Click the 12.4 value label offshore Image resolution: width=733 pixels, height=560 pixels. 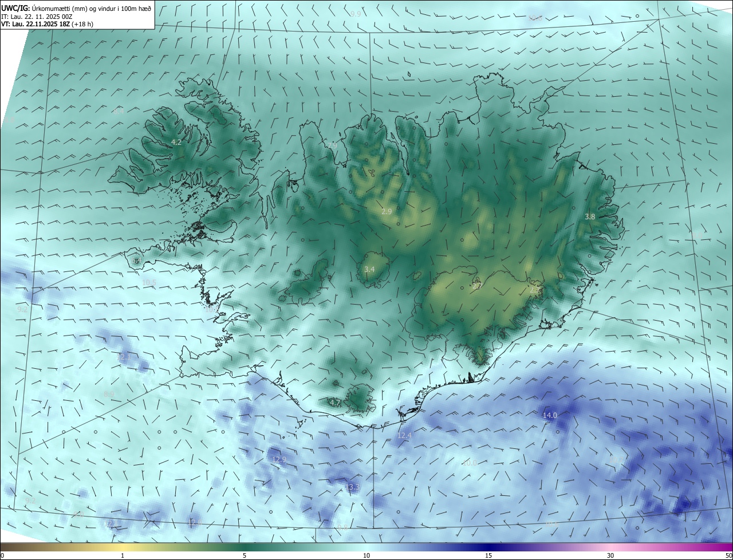pyautogui.click(x=404, y=436)
